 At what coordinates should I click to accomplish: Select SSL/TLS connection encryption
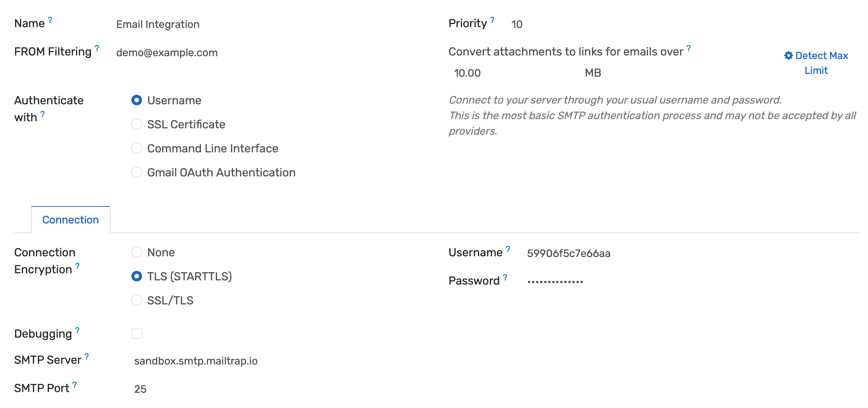[x=137, y=300]
